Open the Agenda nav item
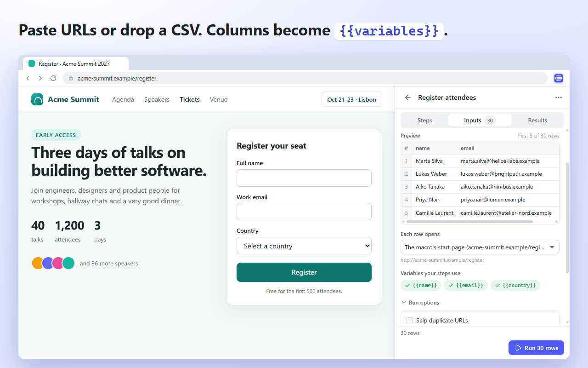The image size is (588, 368). [123, 99]
